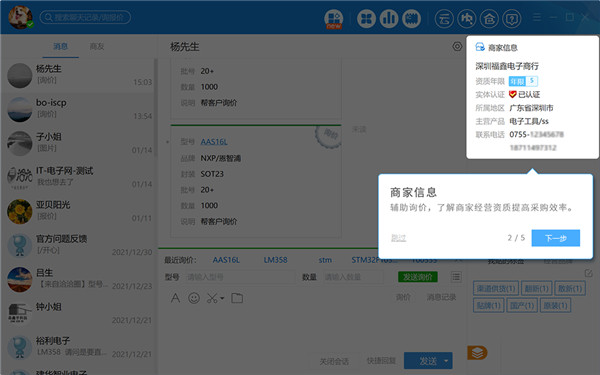This screenshot has height=375, width=600.
Task: Open the list icon next to 发送询价
Action: [x=456, y=276]
